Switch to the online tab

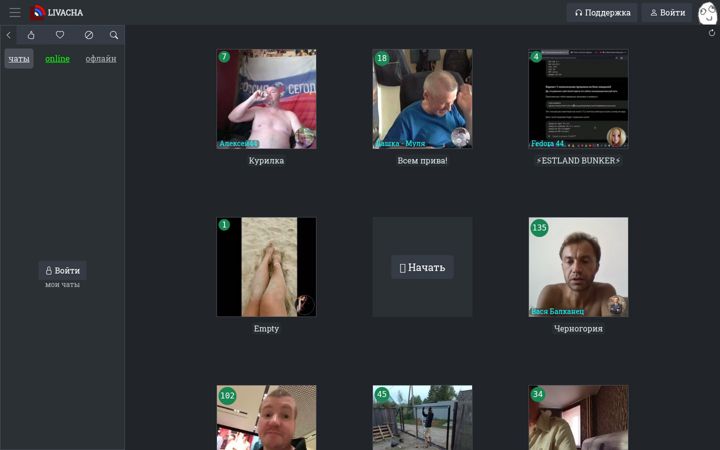click(57, 59)
